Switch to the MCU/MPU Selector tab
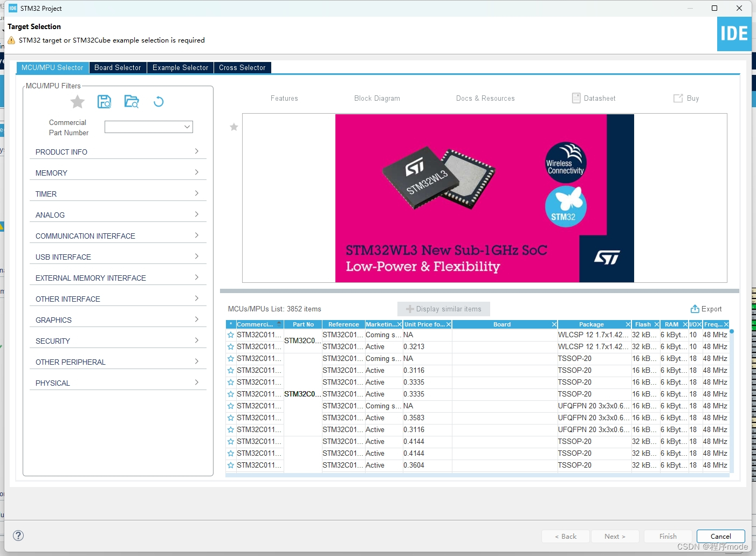Screen dimensions: 756x556 pyautogui.click(x=52, y=67)
